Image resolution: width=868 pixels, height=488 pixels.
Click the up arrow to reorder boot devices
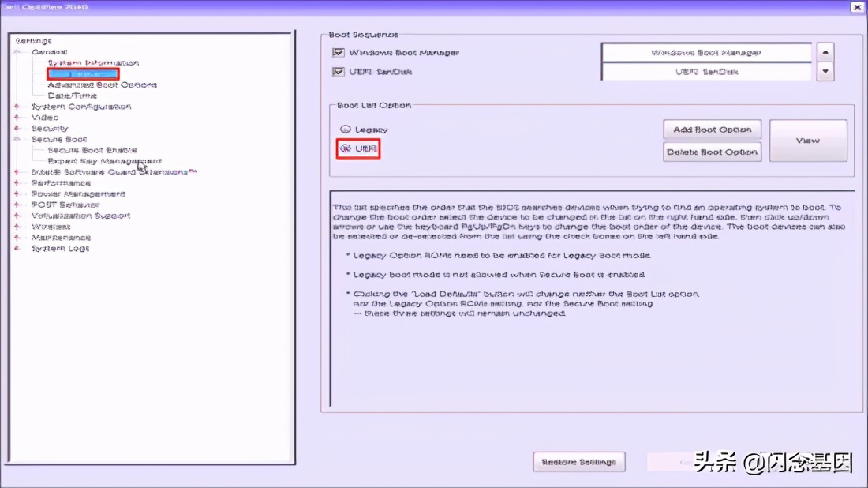tap(825, 52)
